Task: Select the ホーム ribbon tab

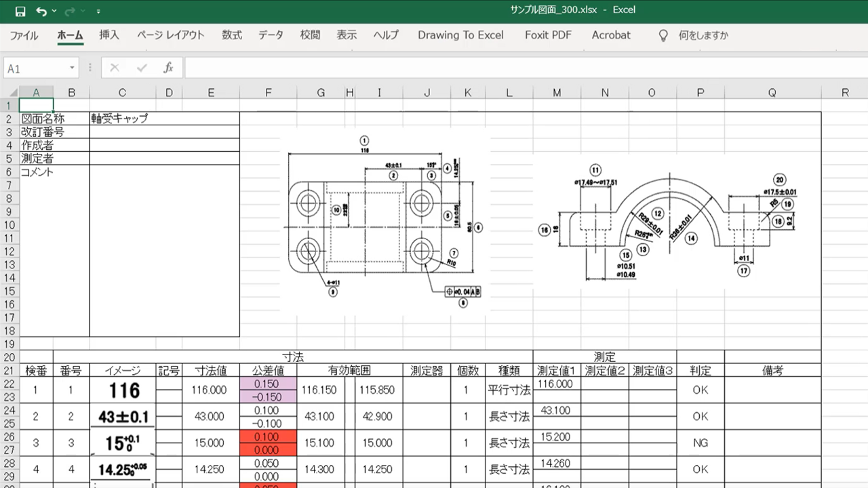Action: tap(70, 35)
